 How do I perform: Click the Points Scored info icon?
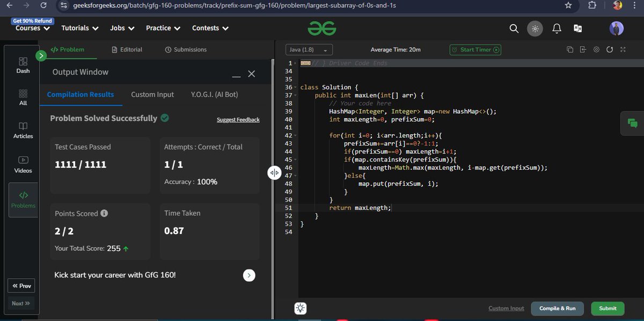(104, 213)
